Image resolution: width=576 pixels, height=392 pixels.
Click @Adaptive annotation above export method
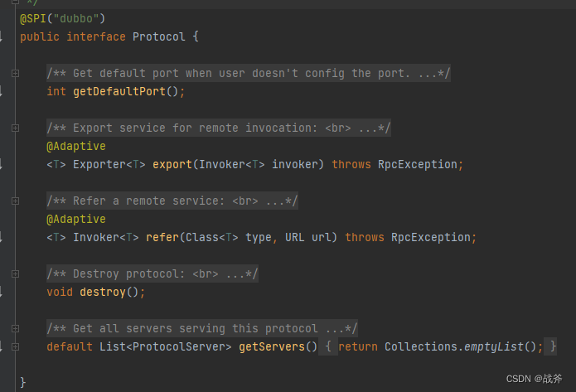pos(76,146)
